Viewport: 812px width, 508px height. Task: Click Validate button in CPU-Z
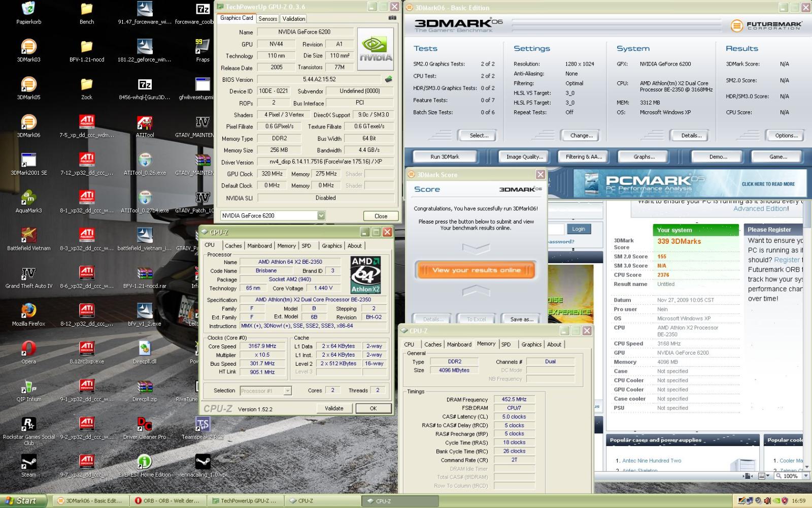[334, 408]
